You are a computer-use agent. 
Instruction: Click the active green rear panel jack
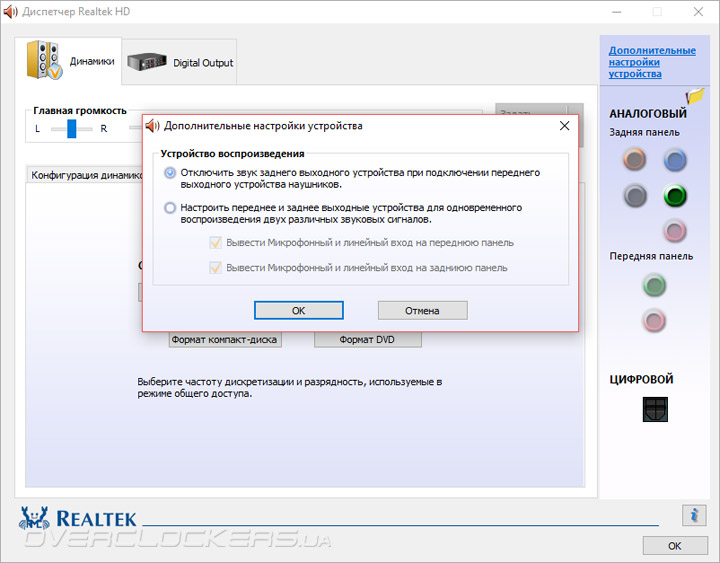point(675,196)
